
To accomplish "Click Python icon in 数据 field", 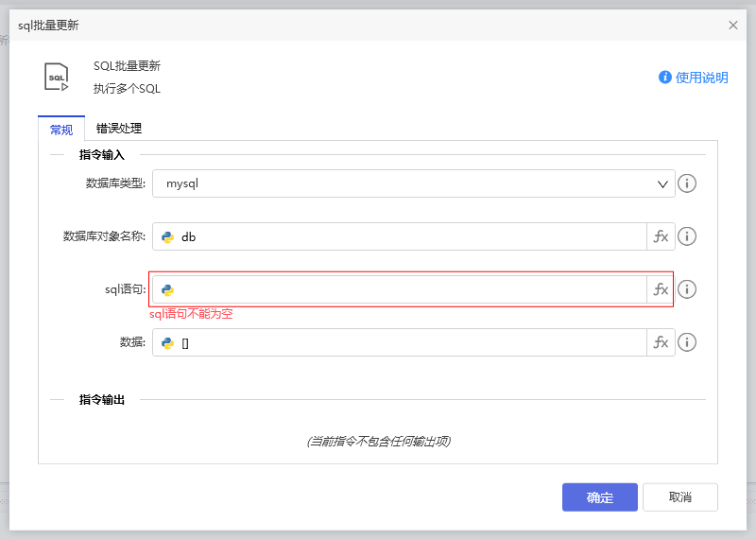I will (x=167, y=343).
